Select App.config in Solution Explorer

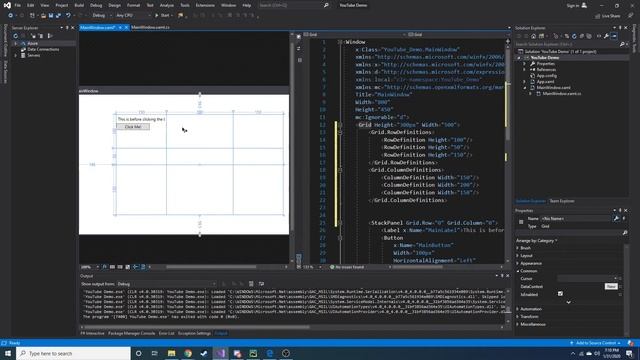547,76
